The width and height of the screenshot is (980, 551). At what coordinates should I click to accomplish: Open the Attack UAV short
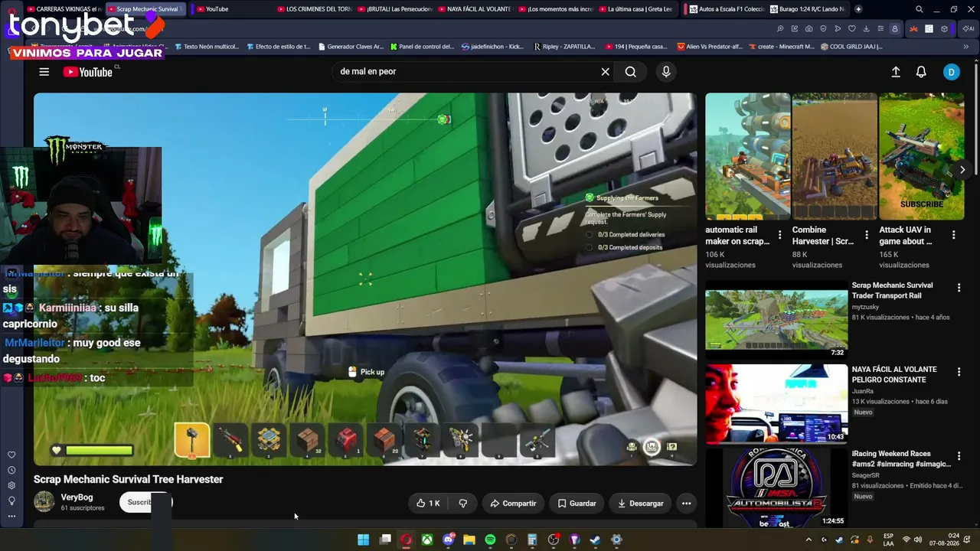(922, 156)
